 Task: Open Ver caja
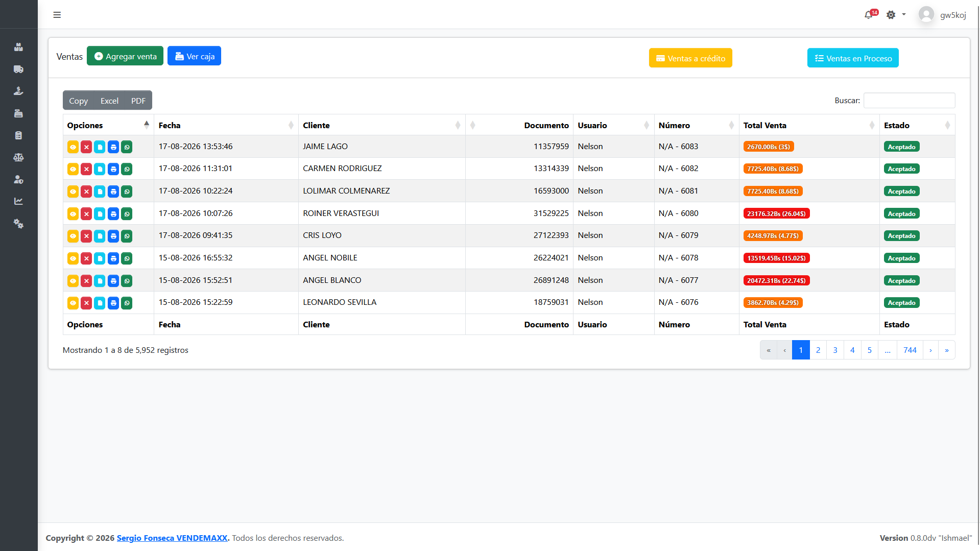[x=194, y=56]
